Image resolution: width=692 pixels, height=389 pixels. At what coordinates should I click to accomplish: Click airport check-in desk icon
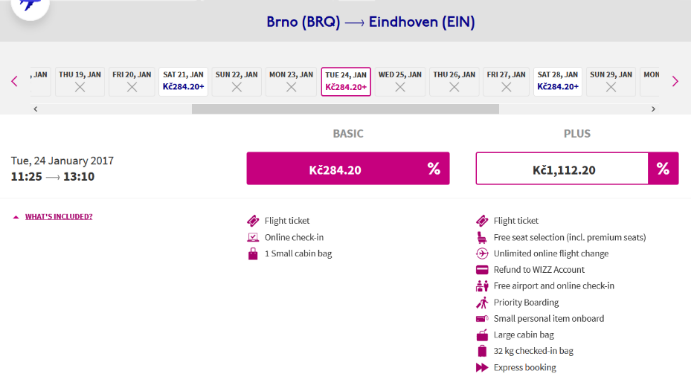[x=482, y=286]
